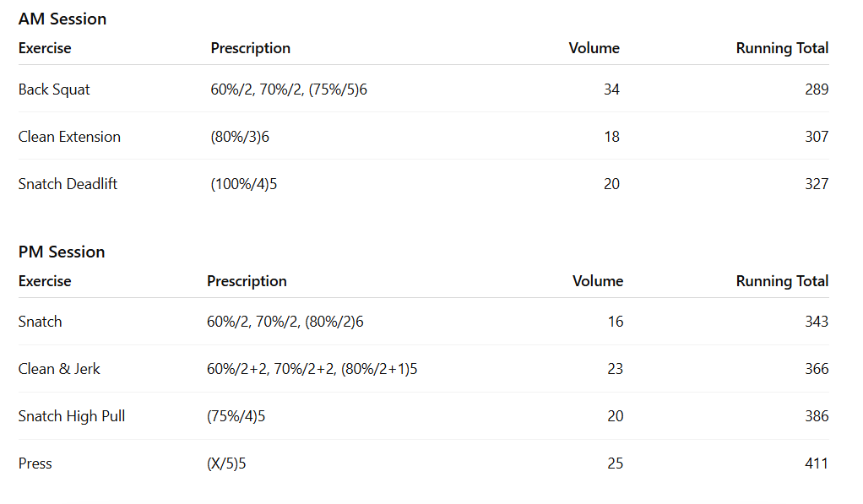
Task: Click the Clean Extension exercise name
Action: (69, 137)
